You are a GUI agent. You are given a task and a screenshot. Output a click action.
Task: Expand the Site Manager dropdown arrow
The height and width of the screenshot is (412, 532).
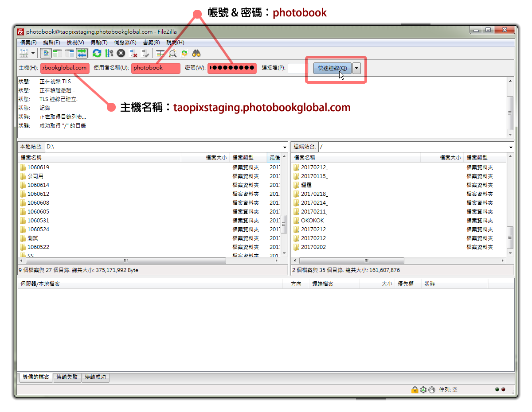tap(33, 54)
